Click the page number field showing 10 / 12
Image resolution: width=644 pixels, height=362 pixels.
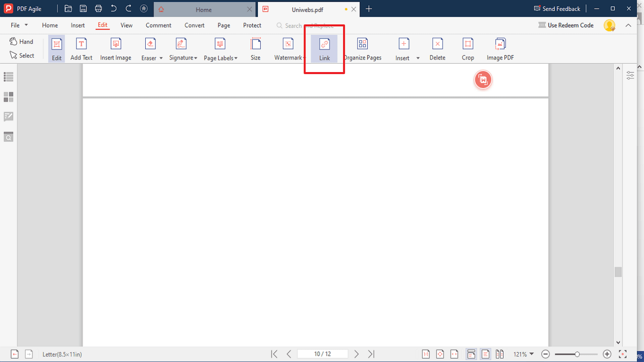tap(323, 354)
